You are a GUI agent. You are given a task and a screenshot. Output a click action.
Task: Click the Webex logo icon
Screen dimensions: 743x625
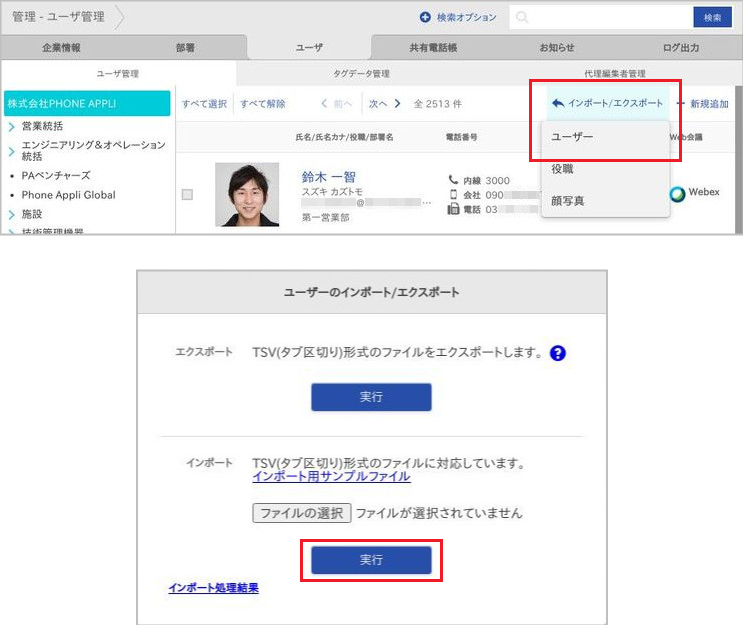point(677,193)
